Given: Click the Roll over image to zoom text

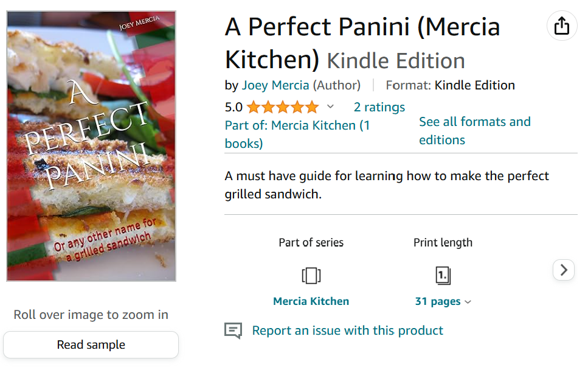Looking at the screenshot, I should pos(91,315).
